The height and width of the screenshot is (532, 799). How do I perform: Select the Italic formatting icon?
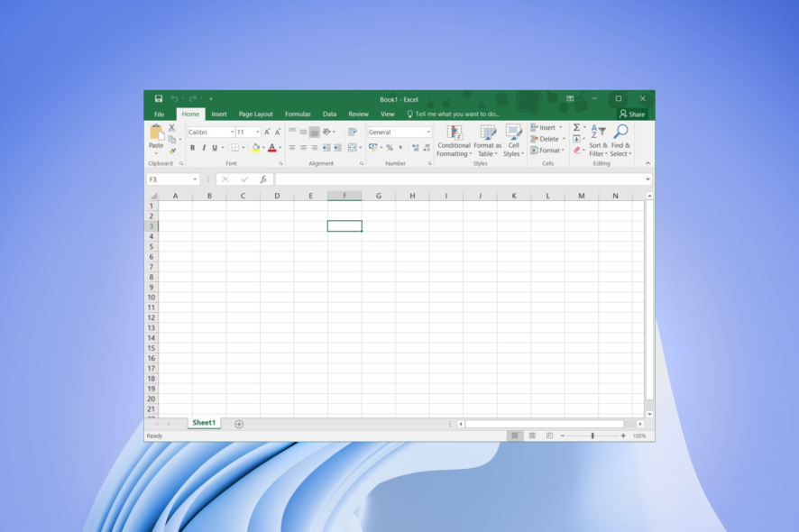203,148
